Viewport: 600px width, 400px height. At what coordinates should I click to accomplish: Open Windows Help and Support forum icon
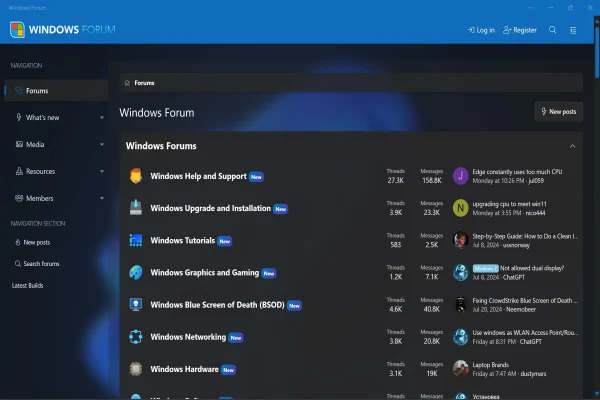pos(136,176)
